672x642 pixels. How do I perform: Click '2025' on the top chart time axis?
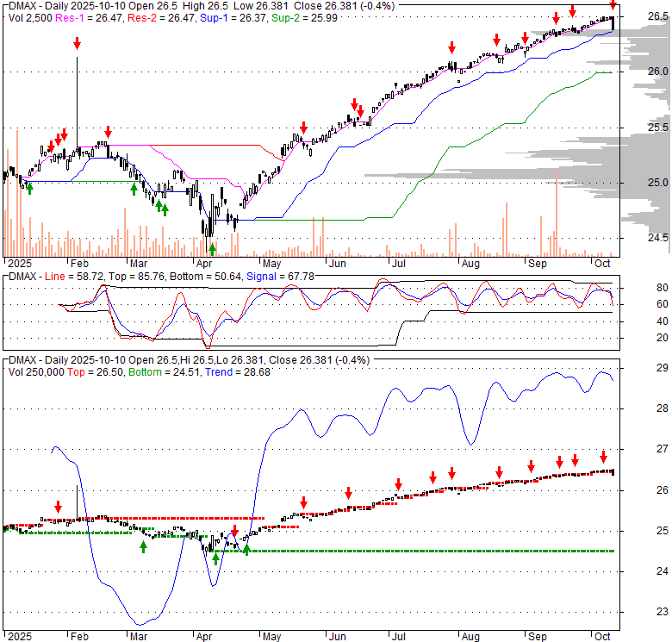coord(20,264)
